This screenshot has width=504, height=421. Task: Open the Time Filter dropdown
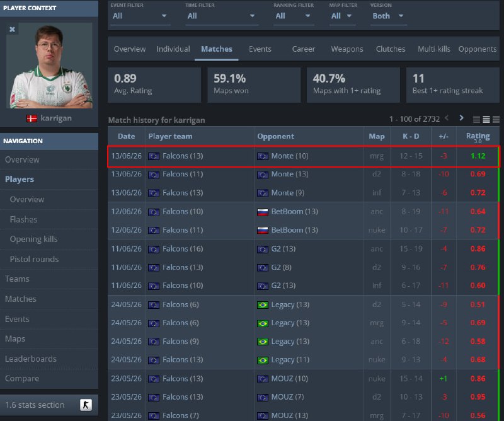[222, 16]
